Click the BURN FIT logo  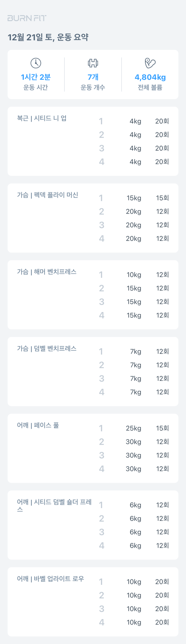[27, 18]
